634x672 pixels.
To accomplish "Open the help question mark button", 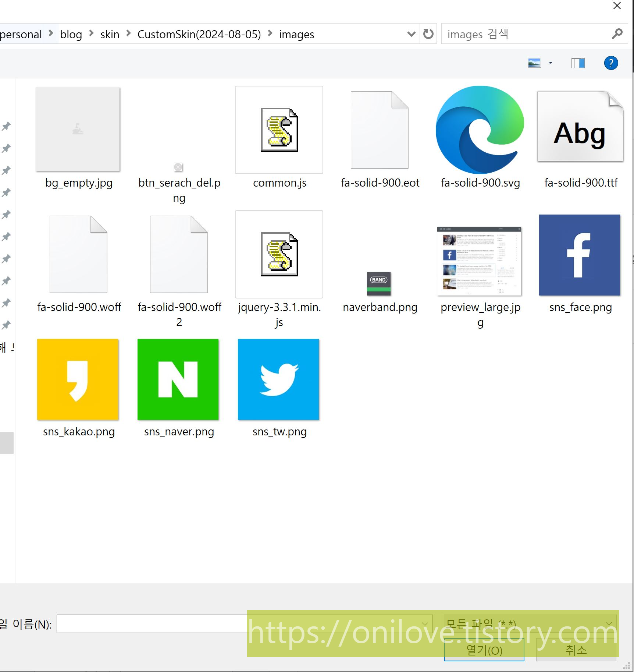I will pos(611,63).
